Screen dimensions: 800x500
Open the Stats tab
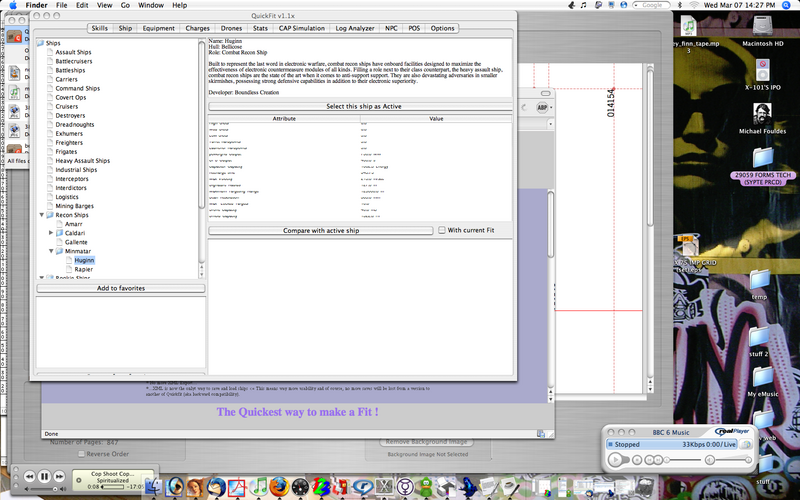pyautogui.click(x=260, y=28)
